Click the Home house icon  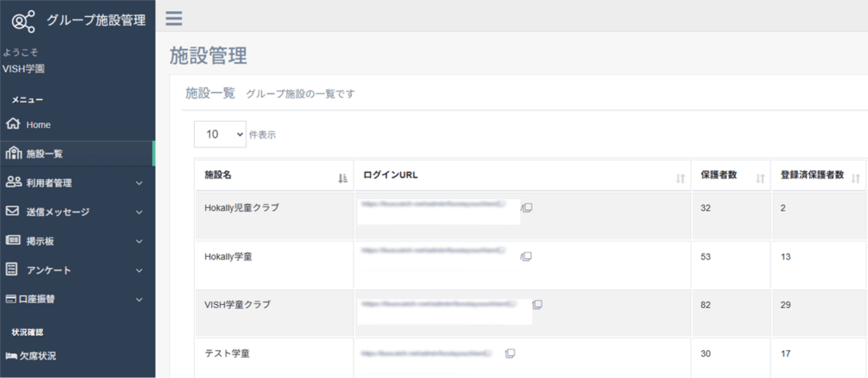13,124
